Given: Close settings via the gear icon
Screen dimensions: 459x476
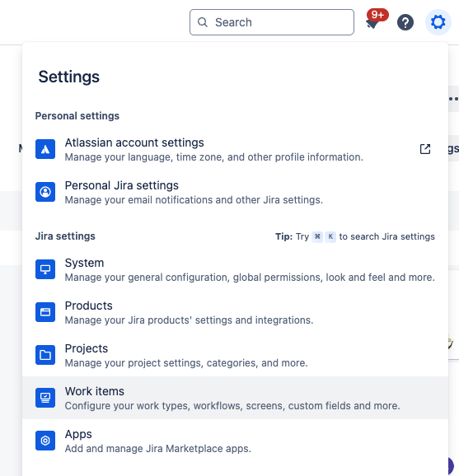Looking at the screenshot, I should click(438, 22).
